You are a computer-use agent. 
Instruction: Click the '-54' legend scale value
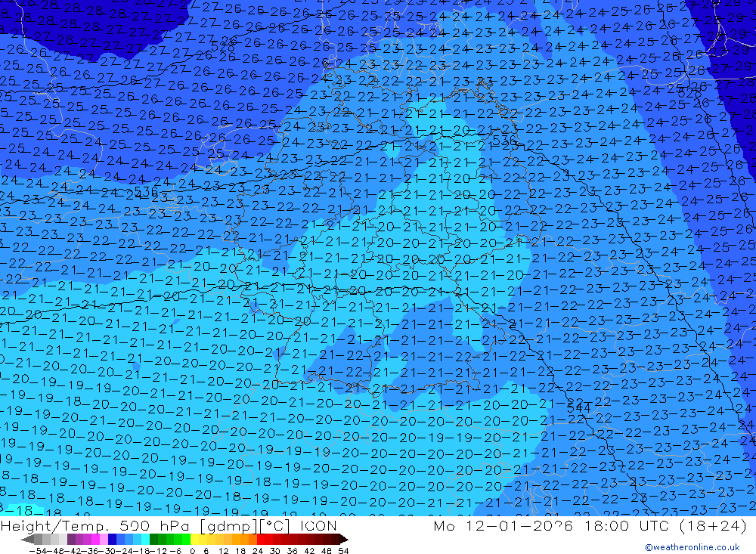pos(38,551)
